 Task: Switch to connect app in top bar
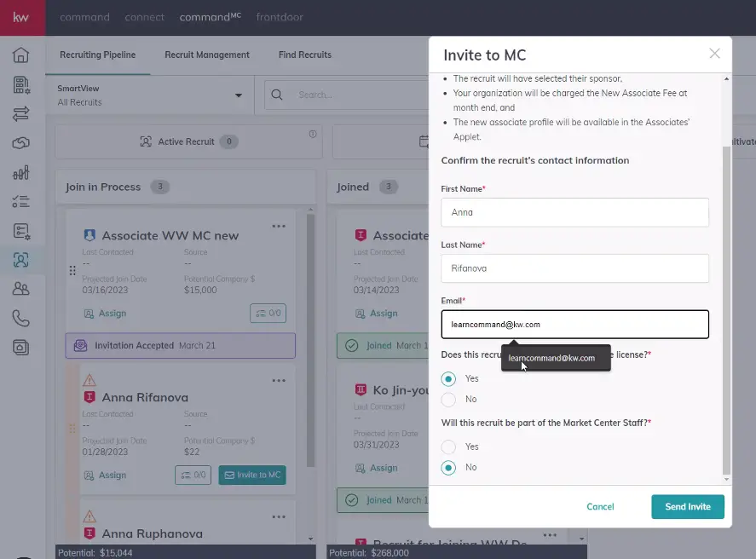pos(145,17)
